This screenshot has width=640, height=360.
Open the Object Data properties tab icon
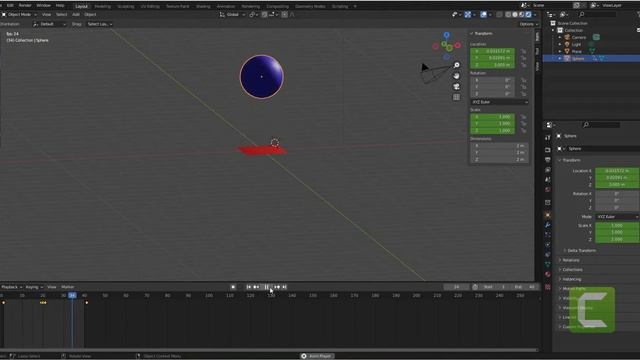(x=548, y=264)
